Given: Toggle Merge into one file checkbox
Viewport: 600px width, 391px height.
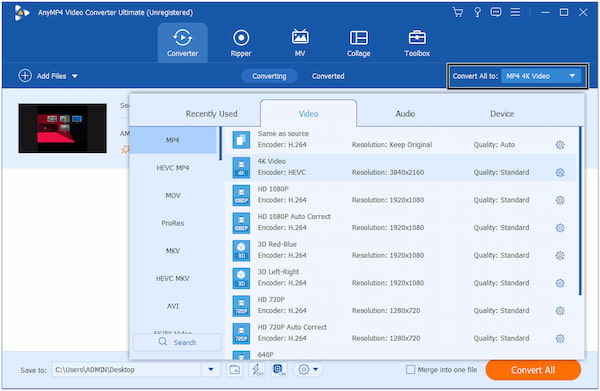Looking at the screenshot, I should click(x=410, y=370).
